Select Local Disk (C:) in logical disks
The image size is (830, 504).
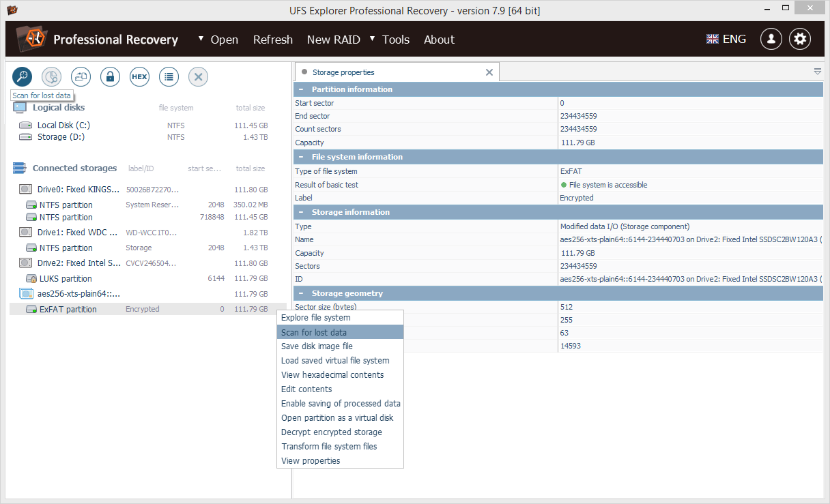[148, 125]
